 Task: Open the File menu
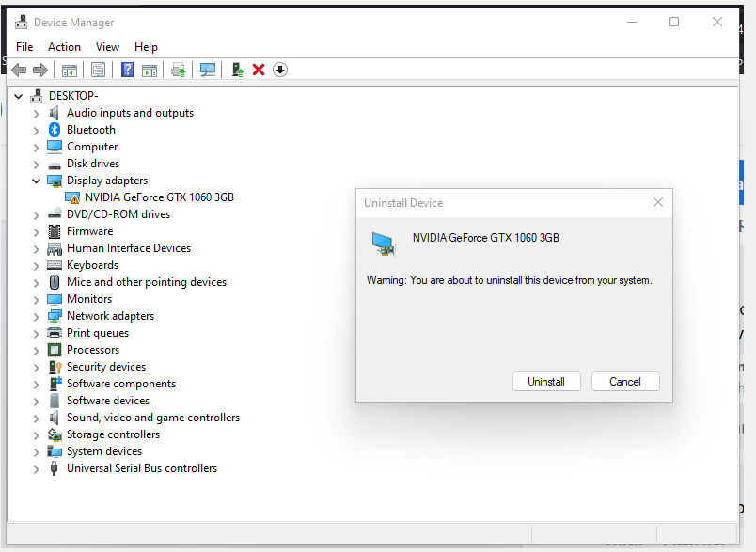click(24, 47)
